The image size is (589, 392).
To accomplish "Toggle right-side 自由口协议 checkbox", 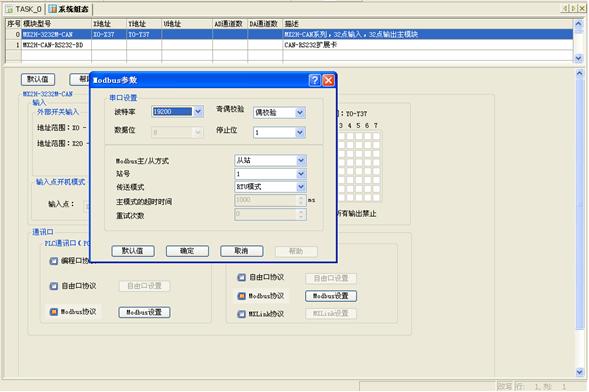I will click(x=242, y=277).
